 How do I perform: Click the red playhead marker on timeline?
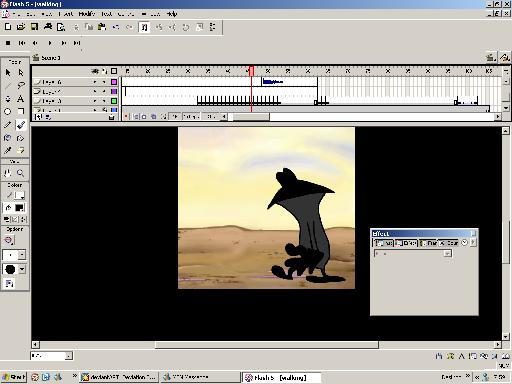coord(251,71)
